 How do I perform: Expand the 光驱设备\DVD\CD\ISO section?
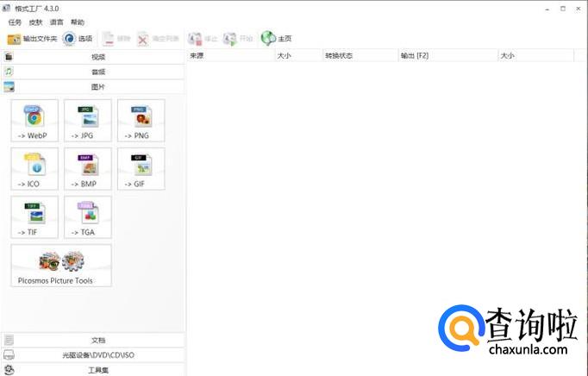point(93,355)
